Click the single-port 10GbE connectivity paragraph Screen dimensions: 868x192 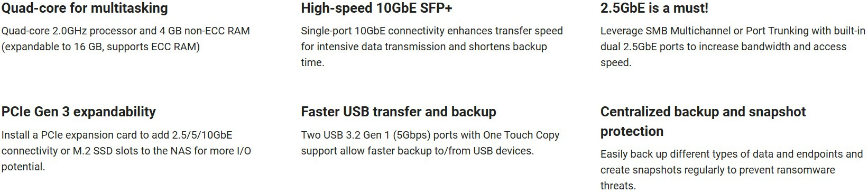432,47
